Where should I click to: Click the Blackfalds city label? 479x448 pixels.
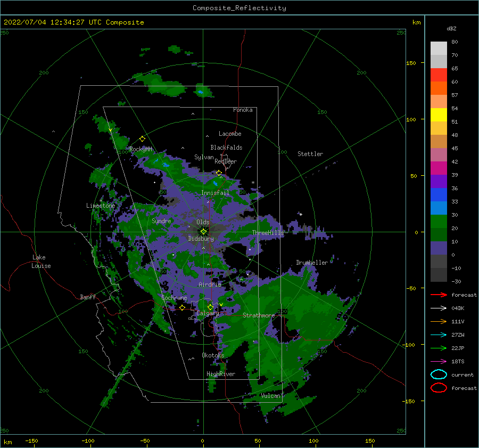pyautogui.click(x=226, y=148)
